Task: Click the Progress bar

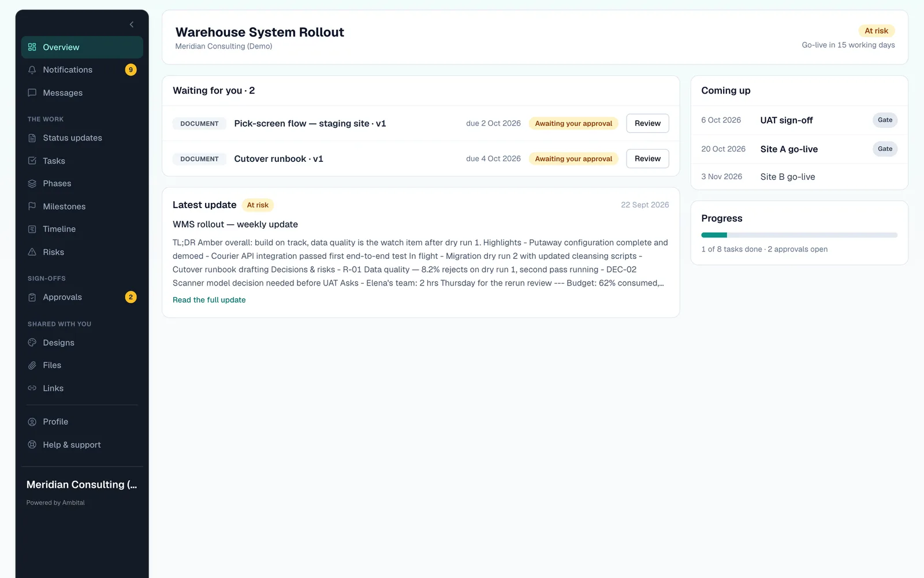Action: 799,235
